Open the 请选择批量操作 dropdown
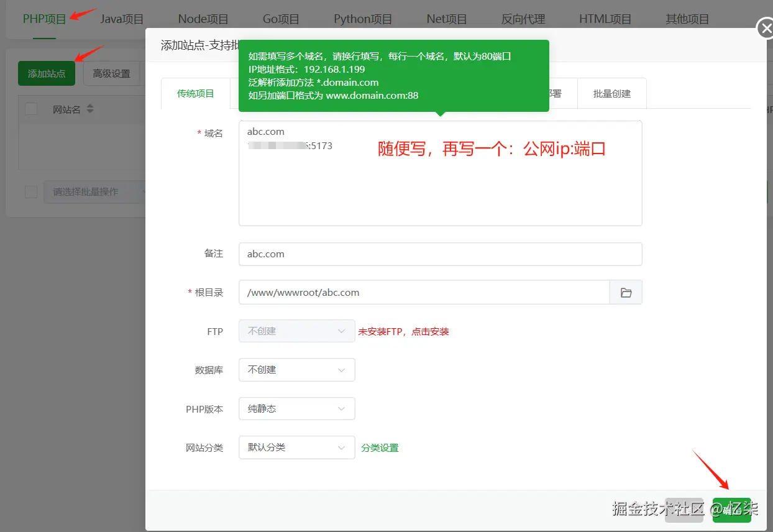The image size is (773, 532). (x=94, y=192)
